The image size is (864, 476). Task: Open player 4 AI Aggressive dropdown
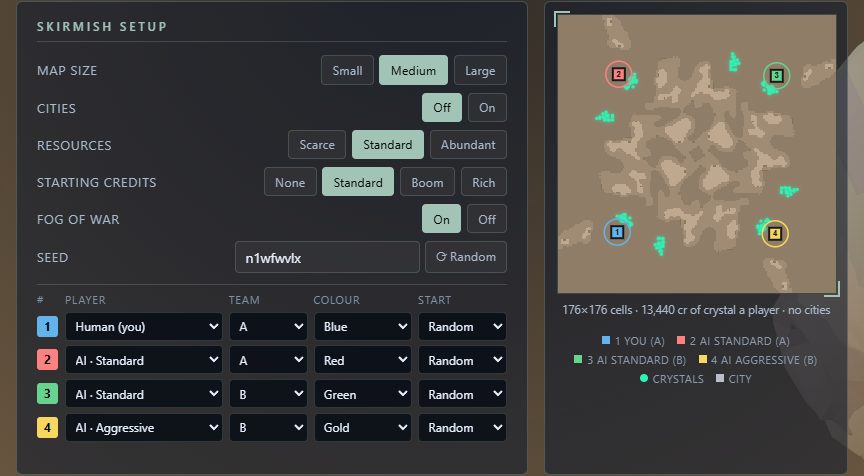pyautogui.click(x=144, y=428)
